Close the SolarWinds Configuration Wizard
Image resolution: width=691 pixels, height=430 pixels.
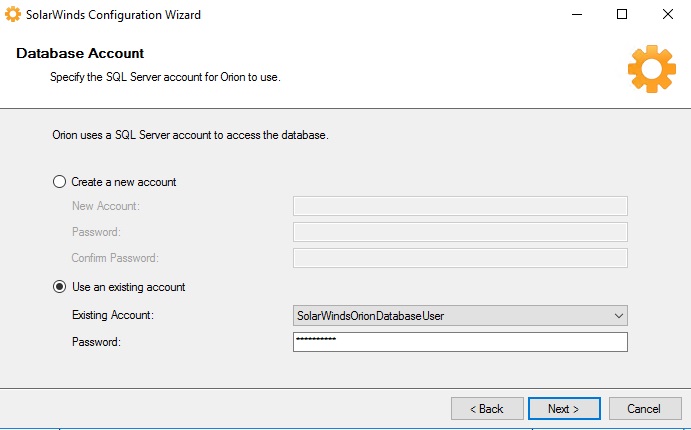coord(667,15)
